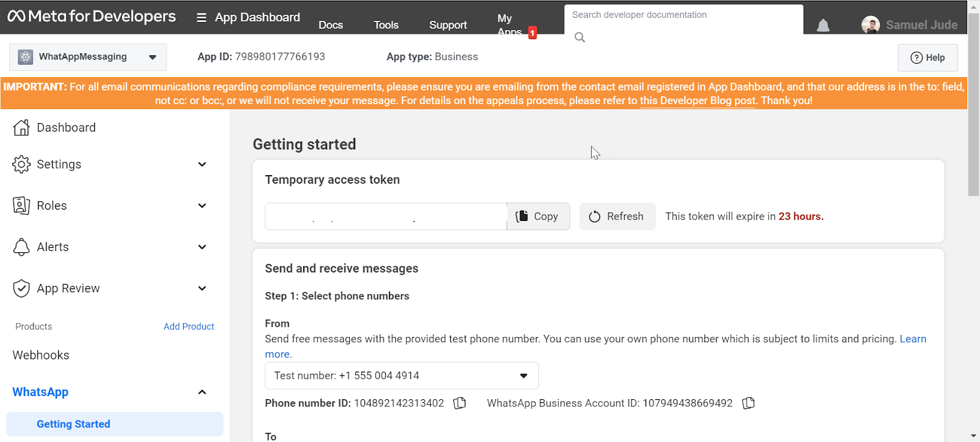980x442 pixels.
Task: Click the scrollbar up arrow
Action: coord(974,6)
